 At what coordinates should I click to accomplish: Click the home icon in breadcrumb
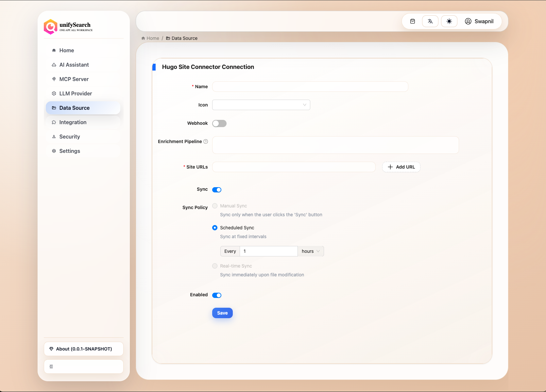coord(143,38)
